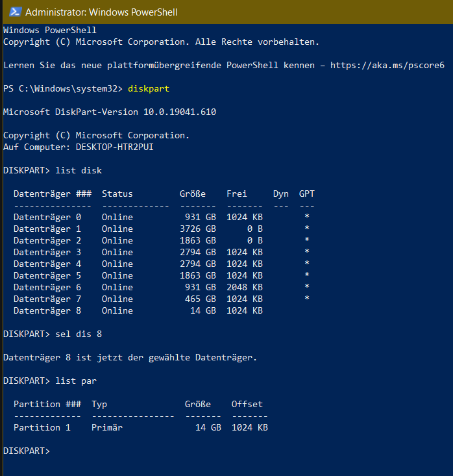Click the '2048 KB' free space value

[245, 287]
